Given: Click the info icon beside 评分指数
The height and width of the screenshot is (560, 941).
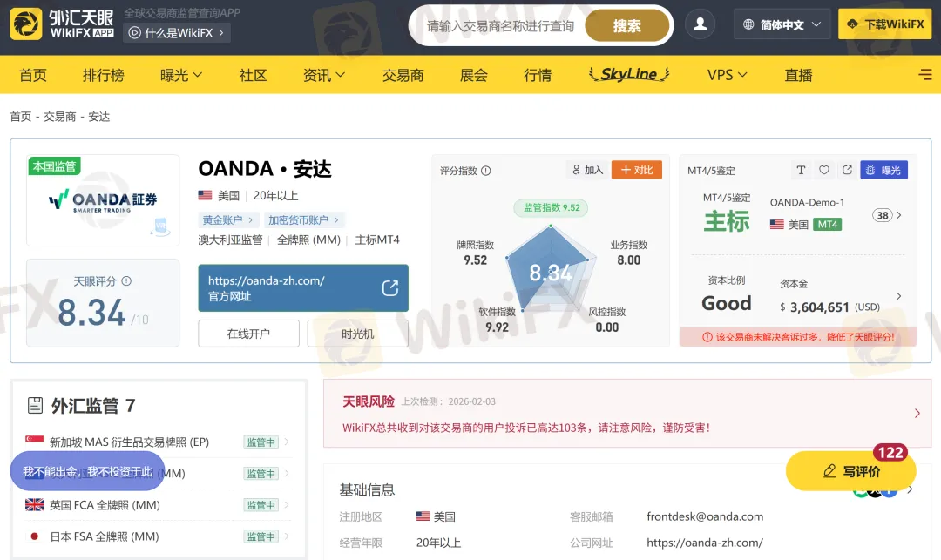Looking at the screenshot, I should click(x=486, y=171).
